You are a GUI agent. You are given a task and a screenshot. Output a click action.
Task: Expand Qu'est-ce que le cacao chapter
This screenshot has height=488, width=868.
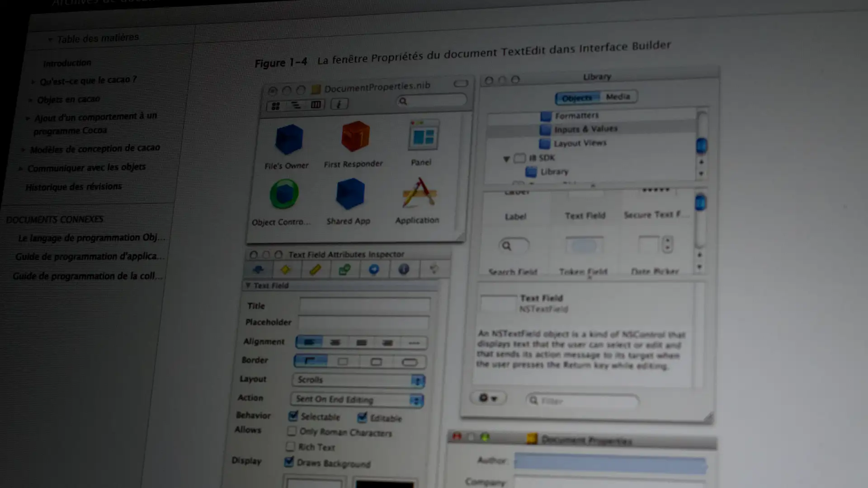(33, 82)
